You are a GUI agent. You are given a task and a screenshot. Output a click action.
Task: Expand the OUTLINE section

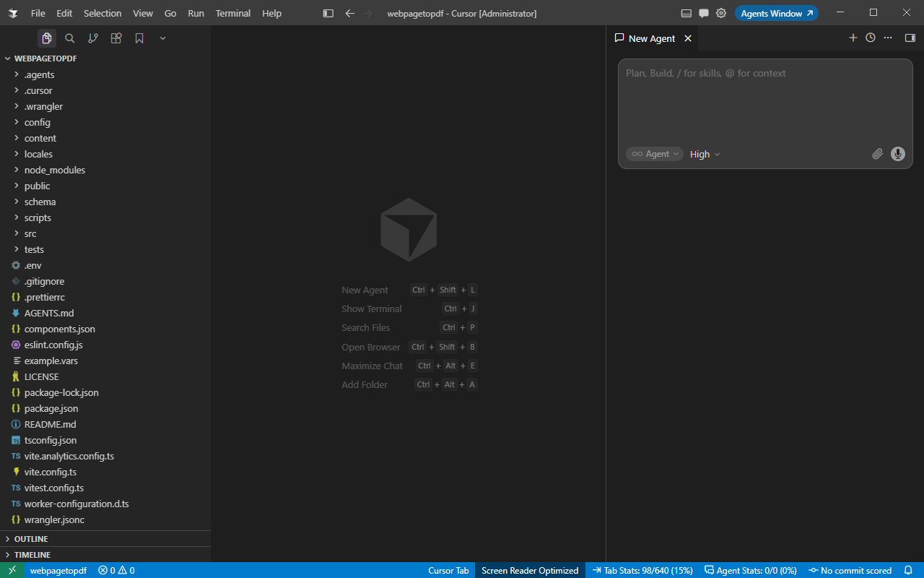click(105, 539)
